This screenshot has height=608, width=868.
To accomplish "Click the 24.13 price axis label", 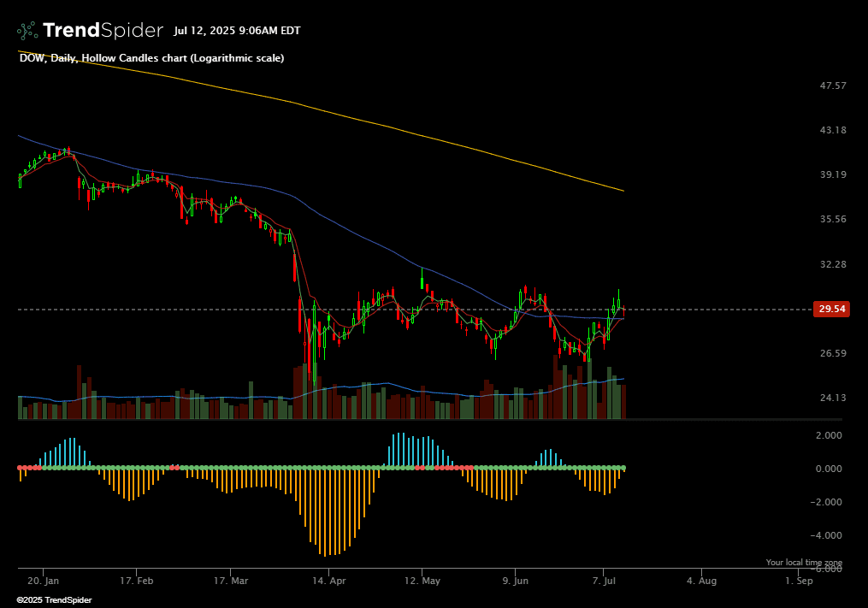I will click(x=832, y=398).
